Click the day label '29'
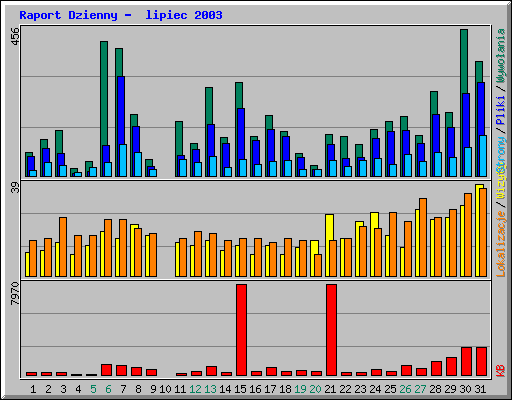Image resolution: width=512 pixels, height=400 pixels. [450, 389]
